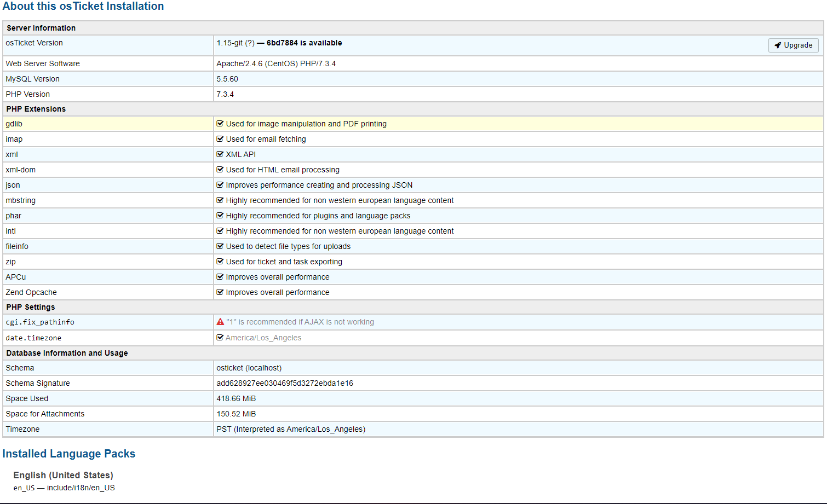Click the APCu check icon
827x504 pixels.
(x=220, y=277)
